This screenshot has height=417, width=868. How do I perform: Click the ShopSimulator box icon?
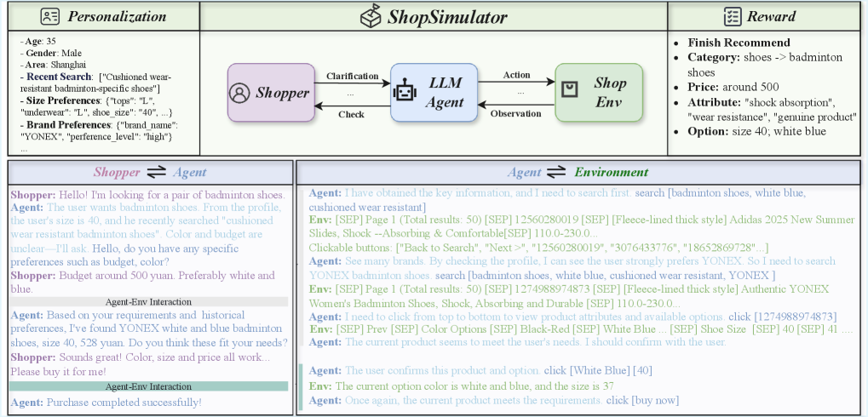371,16
